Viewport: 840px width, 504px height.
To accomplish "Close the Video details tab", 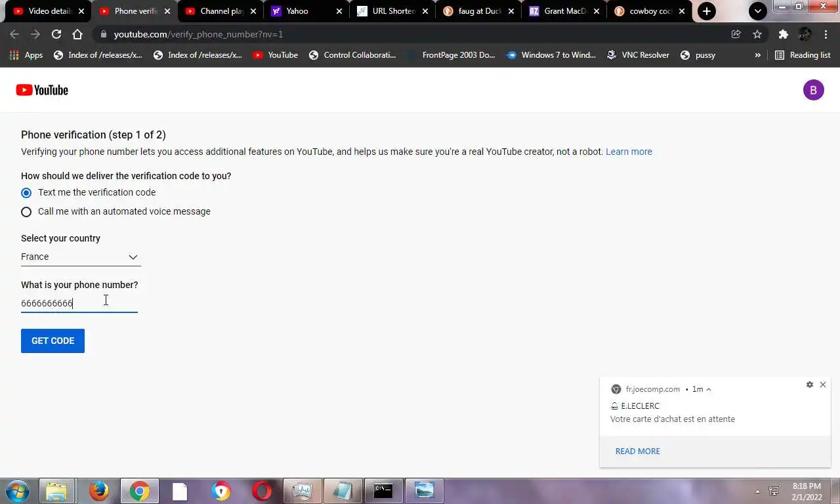I will coord(81,11).
